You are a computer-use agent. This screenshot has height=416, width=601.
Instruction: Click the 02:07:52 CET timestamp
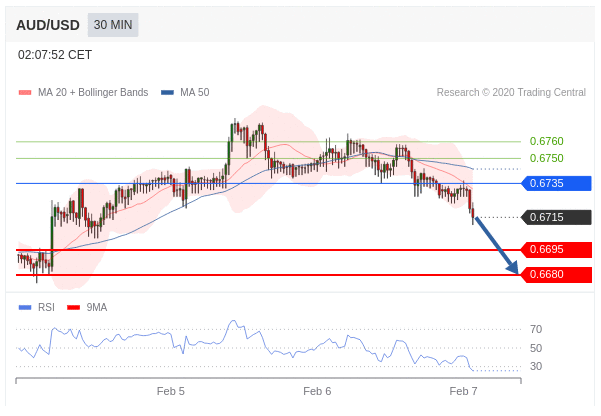pyautogui.click(x=55, y=55)
